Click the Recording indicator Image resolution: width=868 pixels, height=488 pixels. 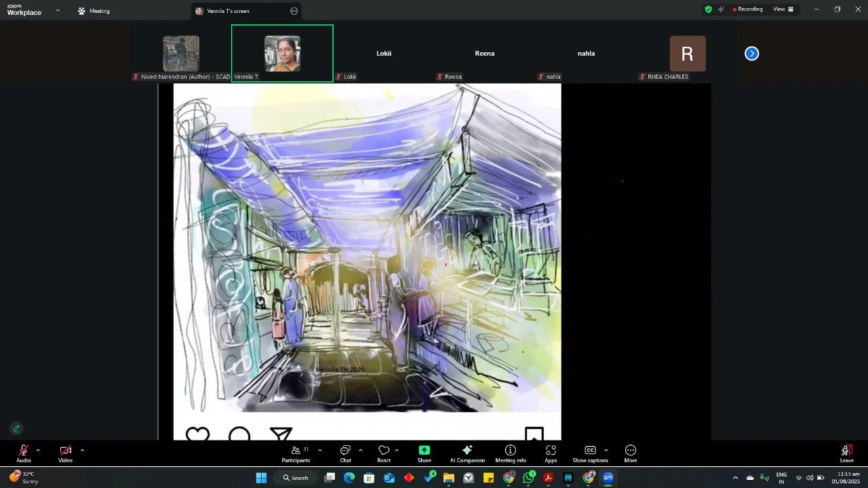(x=747, y=10)
